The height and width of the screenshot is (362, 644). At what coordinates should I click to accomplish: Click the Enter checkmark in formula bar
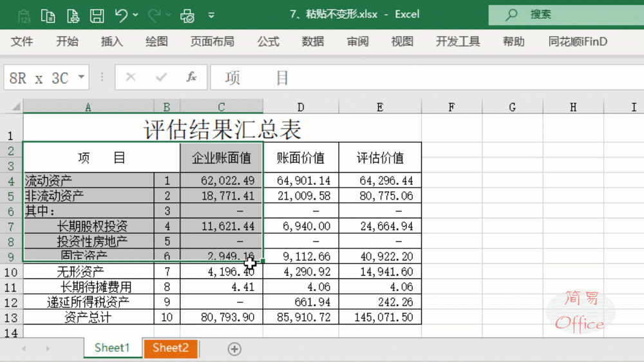coord(162,77)
